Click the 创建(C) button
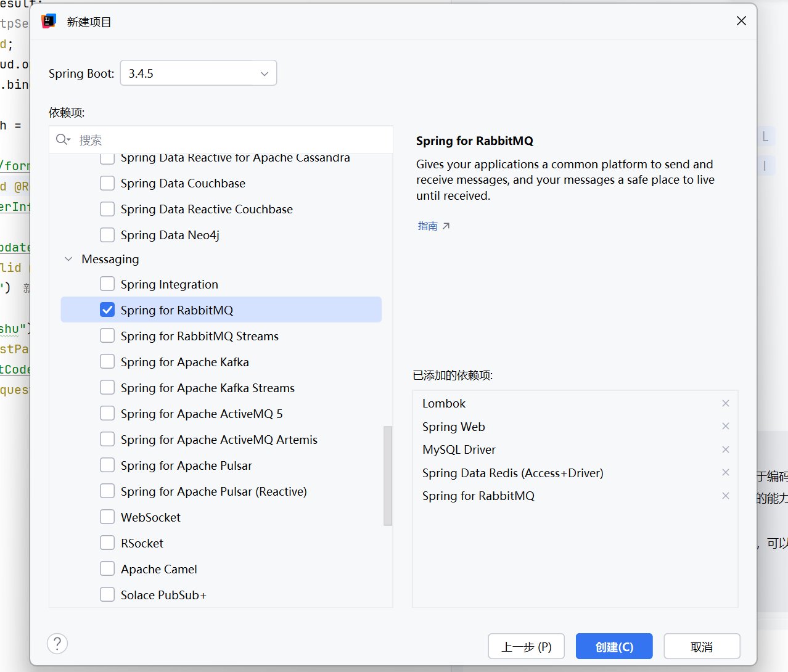Viewport: 788px width, 672px height. click(614, 647)
